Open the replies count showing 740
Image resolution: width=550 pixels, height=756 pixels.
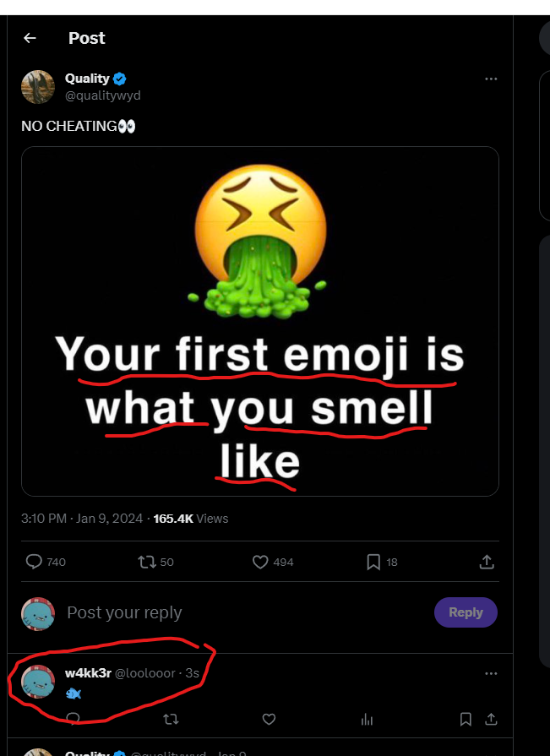46,562
